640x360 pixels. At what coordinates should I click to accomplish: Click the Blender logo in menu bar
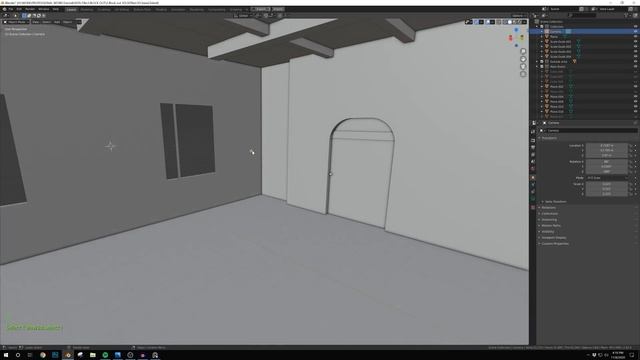coord(4,9)
